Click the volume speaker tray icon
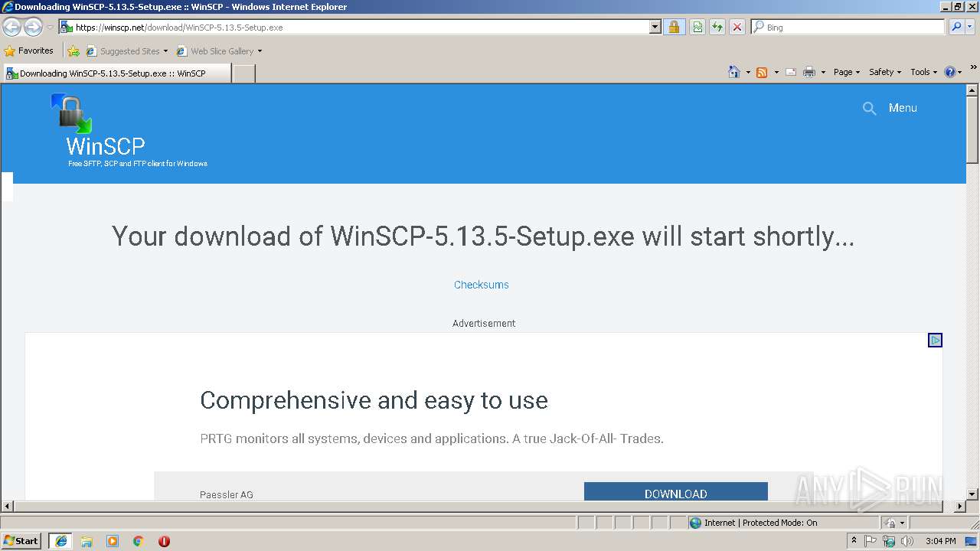This screenshot has width=980, height=551. pyautogui.click(x=907, y=541)
